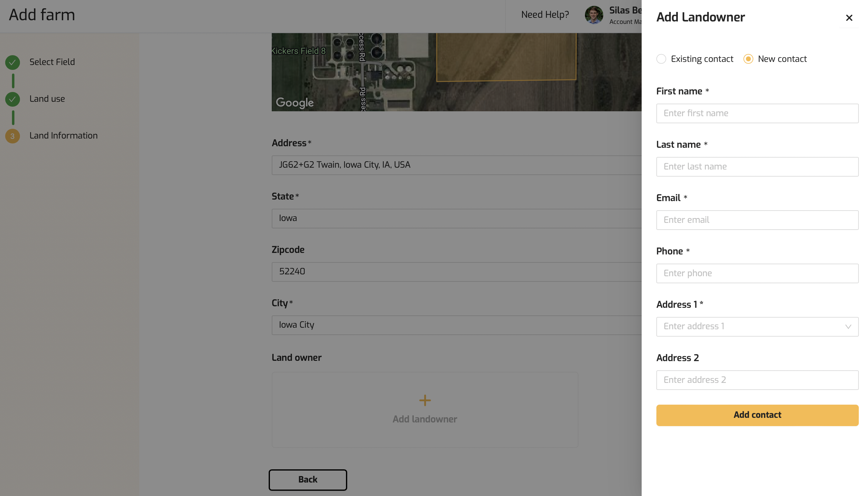The height and width of the screenshot is (496, 868).
Task: Close the Add Landowner panel
Action: click(849, 18)
